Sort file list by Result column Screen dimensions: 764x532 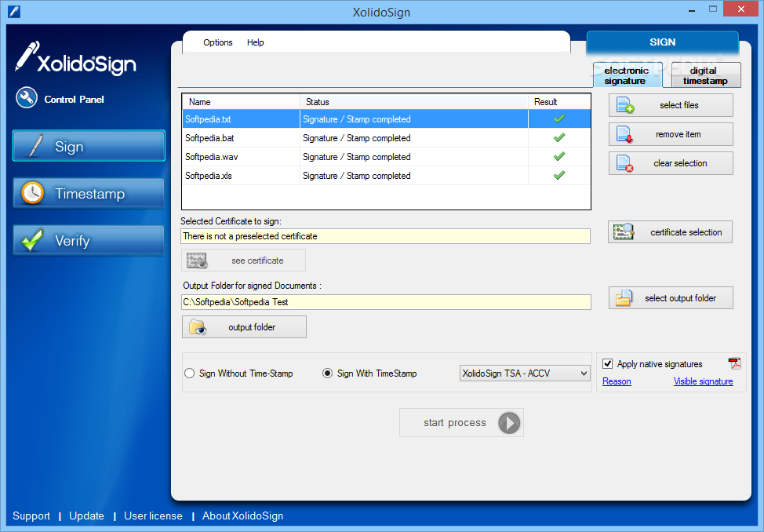559,102
